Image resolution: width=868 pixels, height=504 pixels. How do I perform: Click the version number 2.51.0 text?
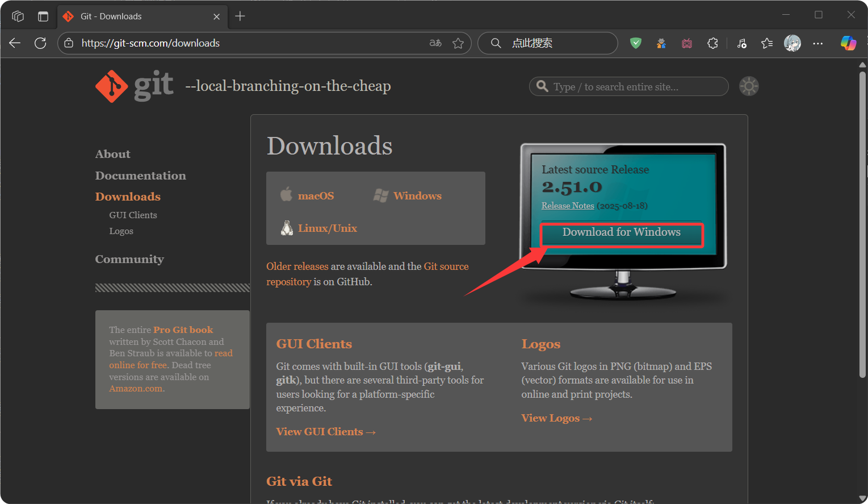pos(572,186)
